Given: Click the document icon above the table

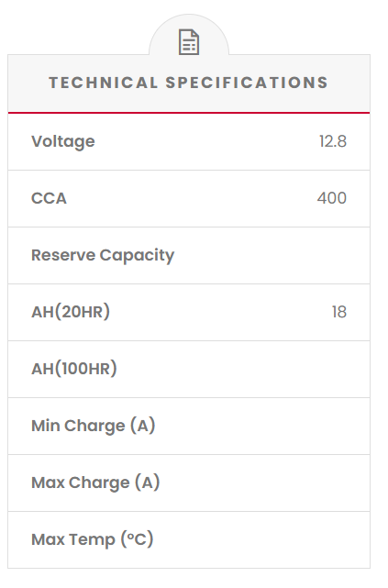Looking at the screenshot, I should tap(189, 42).
